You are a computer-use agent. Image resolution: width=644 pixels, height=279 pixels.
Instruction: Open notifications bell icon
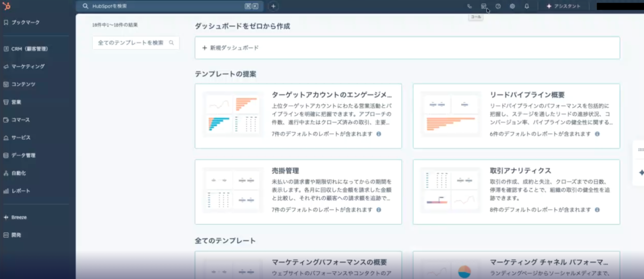tap(527, 6)
